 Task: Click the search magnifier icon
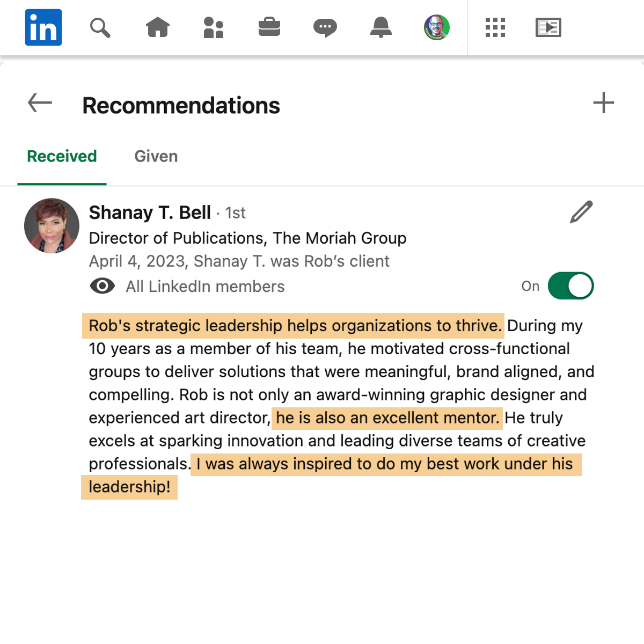point(100,27)
